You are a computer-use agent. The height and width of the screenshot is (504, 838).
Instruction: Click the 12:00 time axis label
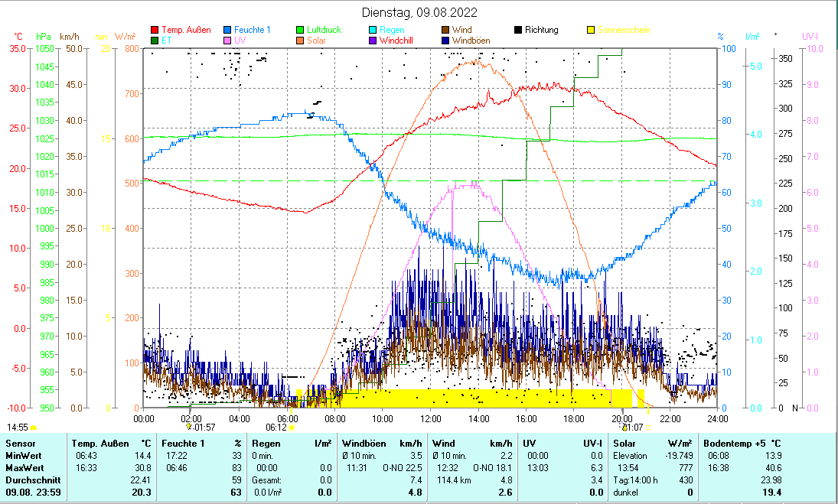(431, 419)
